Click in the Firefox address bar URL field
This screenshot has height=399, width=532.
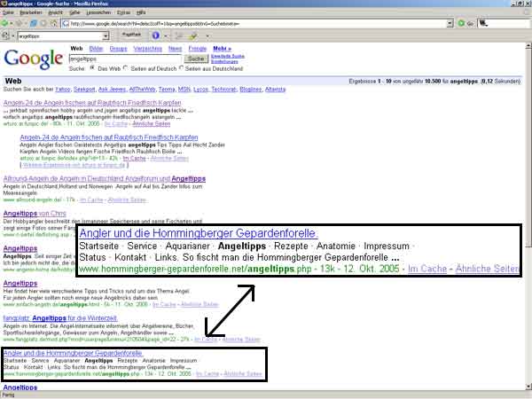[x=258, y=23]
